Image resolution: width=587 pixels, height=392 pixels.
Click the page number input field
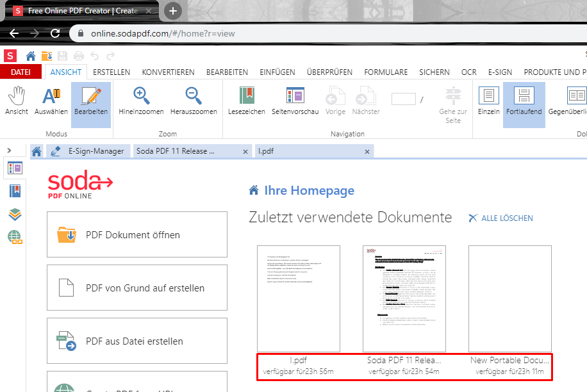coord(403,99)
